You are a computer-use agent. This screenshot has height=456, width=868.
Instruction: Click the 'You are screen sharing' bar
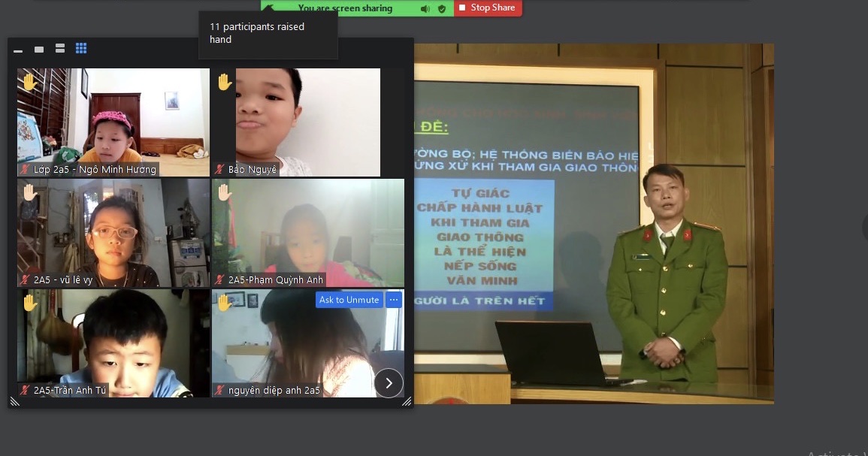click(x=345, y=8)
